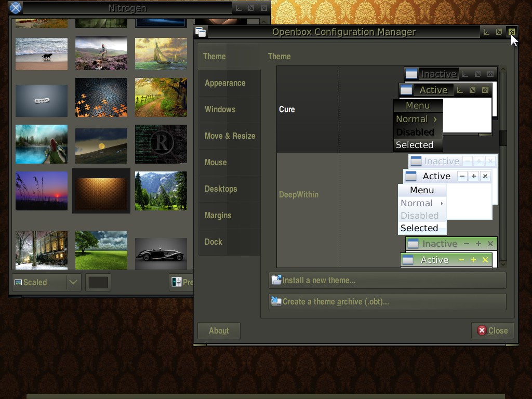The image size is (532, 399).
Task: Open the background color swatch in Nitrogen
Action: pyautogui.click(x=98, y=282)
